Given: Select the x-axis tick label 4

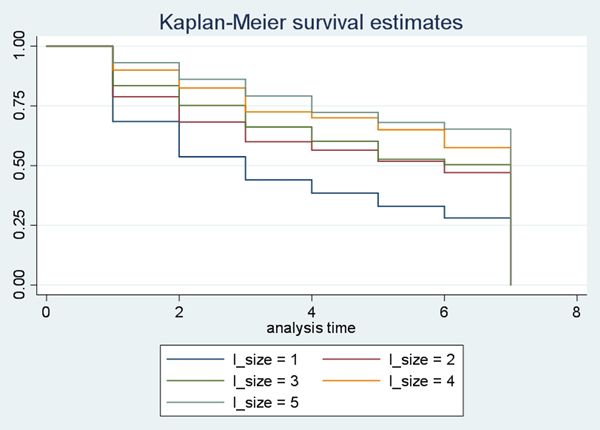Looking at the screenshot, I should click(x=311, y=311).
